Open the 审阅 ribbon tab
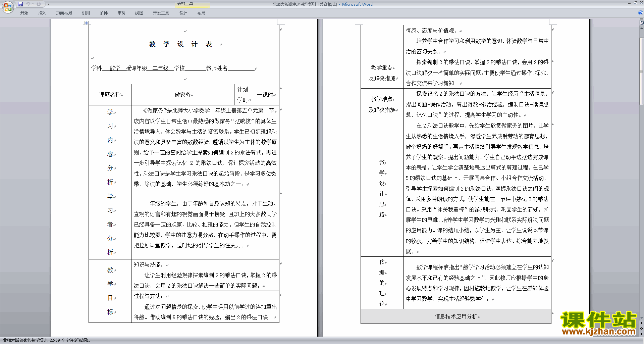644x344 pixels. [121, 13]
